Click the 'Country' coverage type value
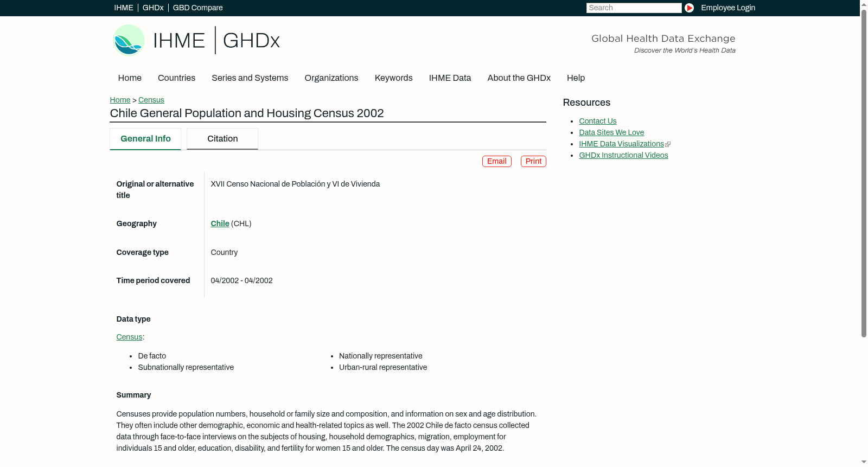The width and height of the screenshot is (868, 467). 224,252
